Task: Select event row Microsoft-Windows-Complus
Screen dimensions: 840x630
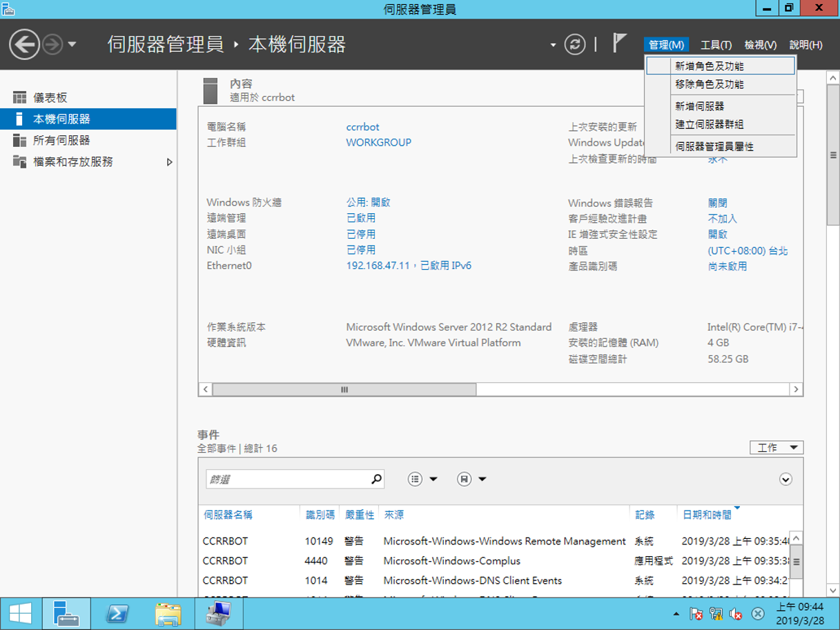Action: click(x=494, y=561)
